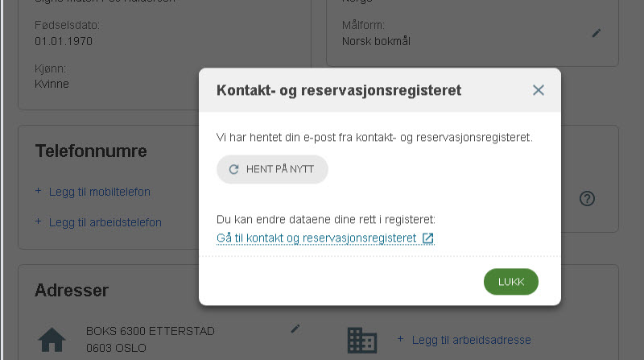Click the plus icon beside Legg til arbeidsadresse
The height and width of the screenshot is (360, 644).
point(400,339)
